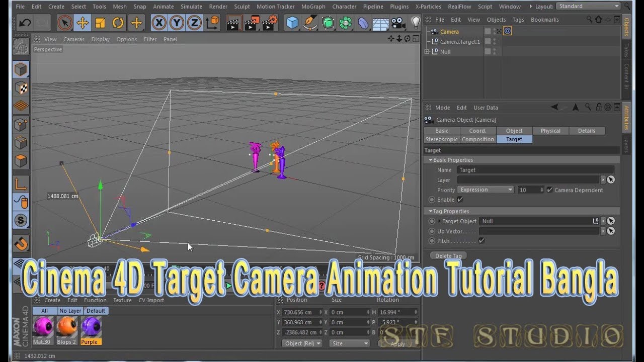Image resolution: width=644 pixels, height=362 pixels.
Task: Switch the coordinate system icon
Action: tap(213, 23)
